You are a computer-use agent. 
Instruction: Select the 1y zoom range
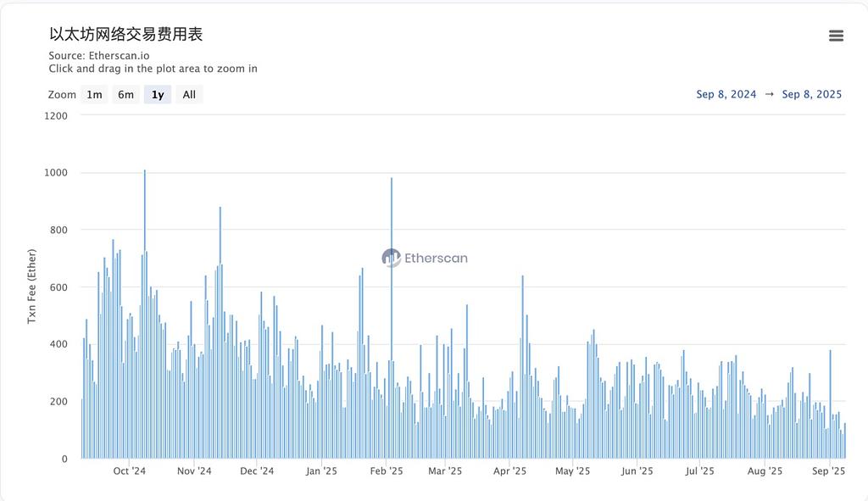158,95
